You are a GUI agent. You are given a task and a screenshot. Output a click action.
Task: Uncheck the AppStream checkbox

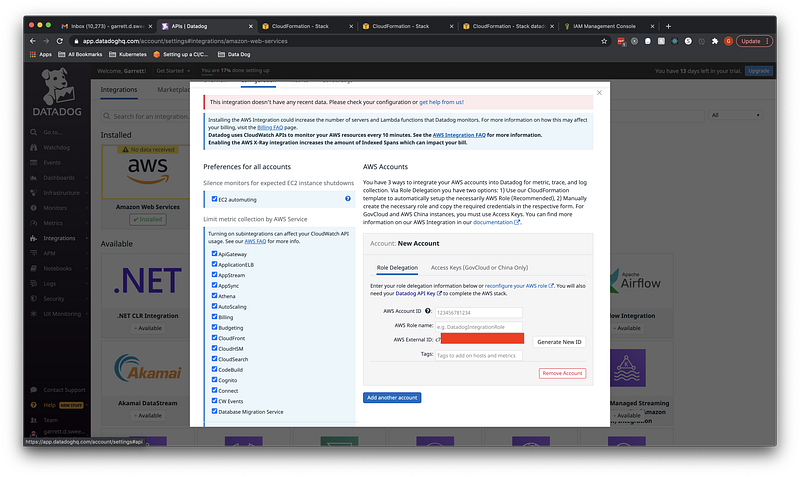(x=214, y=274)
